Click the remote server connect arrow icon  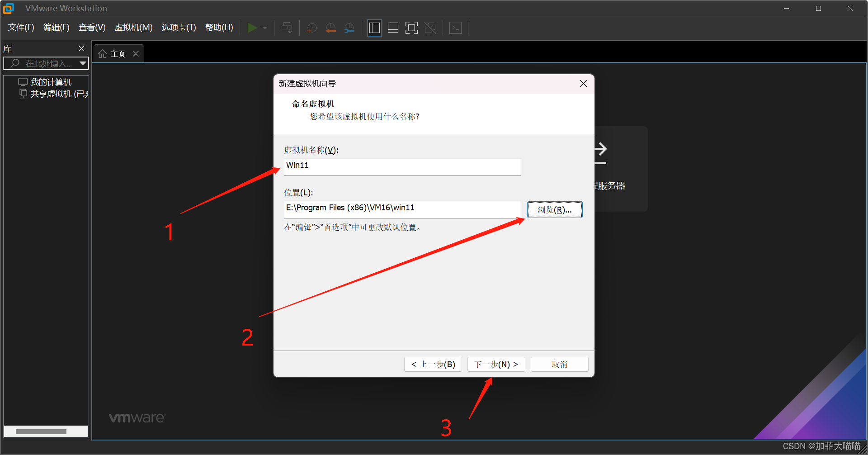tap(600, 154)
